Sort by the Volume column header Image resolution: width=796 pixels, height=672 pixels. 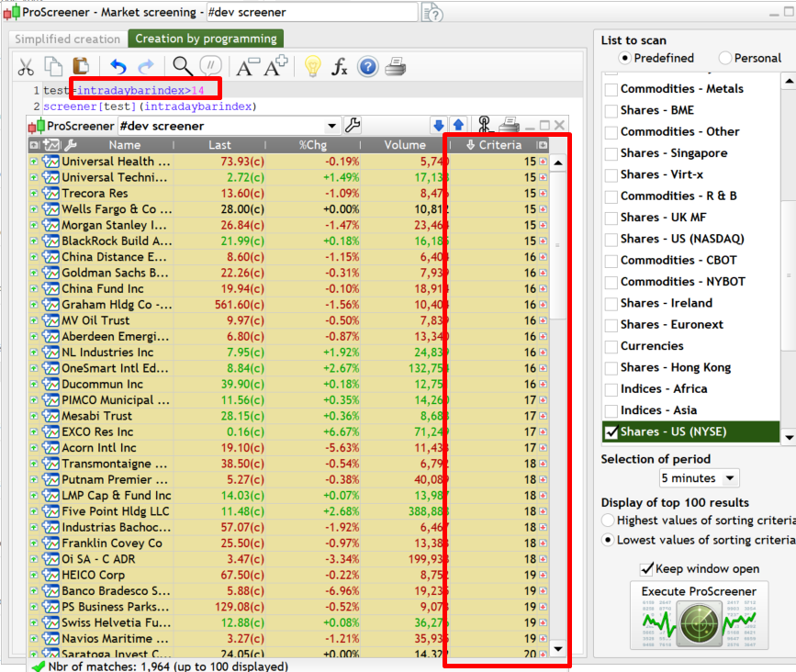[405, 145]
